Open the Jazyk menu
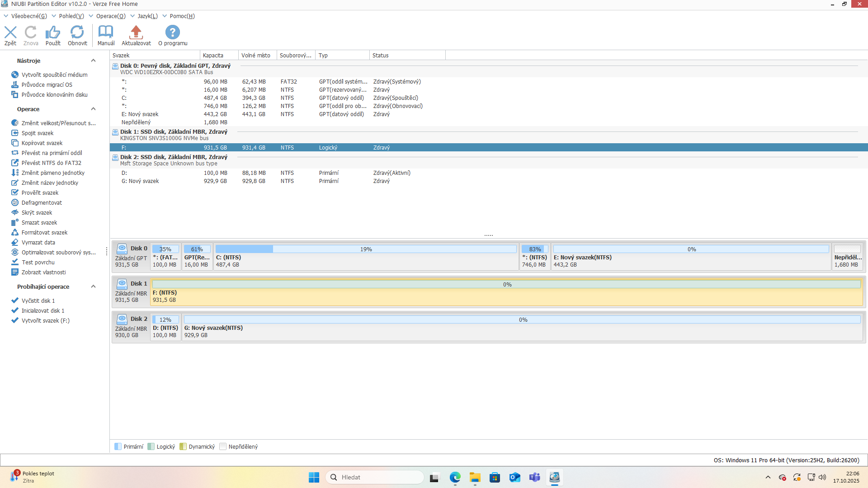Screen dimensions: 868x488 [x=147, y=16]
